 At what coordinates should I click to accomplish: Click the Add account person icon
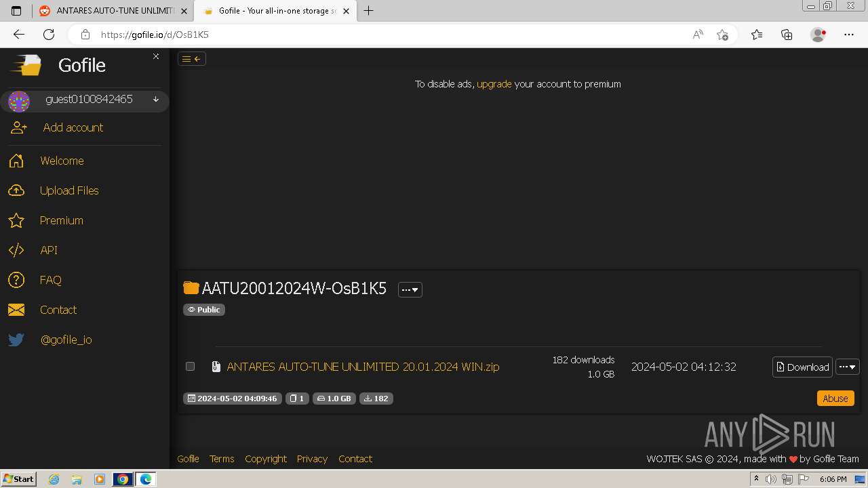click(19, 127)
